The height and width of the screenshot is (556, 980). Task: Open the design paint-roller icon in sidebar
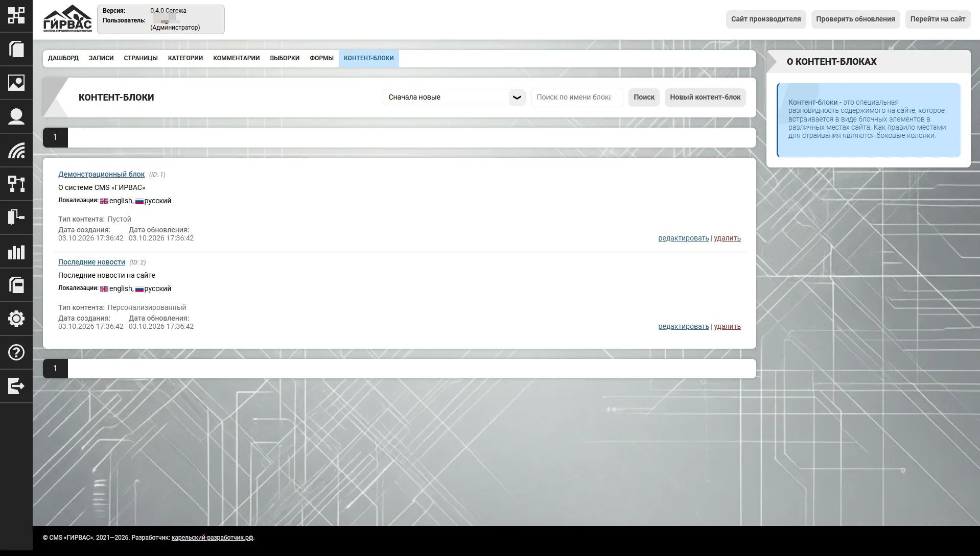[x=16, y=217]
